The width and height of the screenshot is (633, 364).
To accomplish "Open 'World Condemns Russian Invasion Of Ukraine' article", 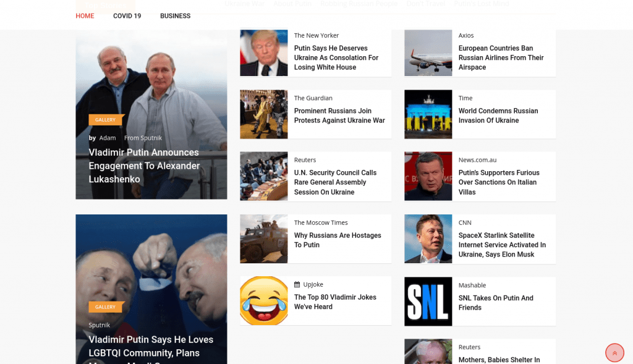I will 498,116.
